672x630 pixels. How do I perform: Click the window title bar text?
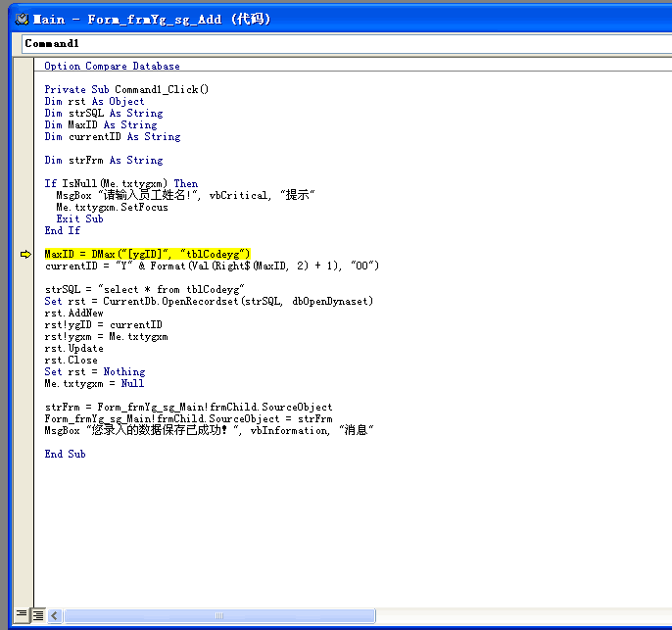[152, 20]
